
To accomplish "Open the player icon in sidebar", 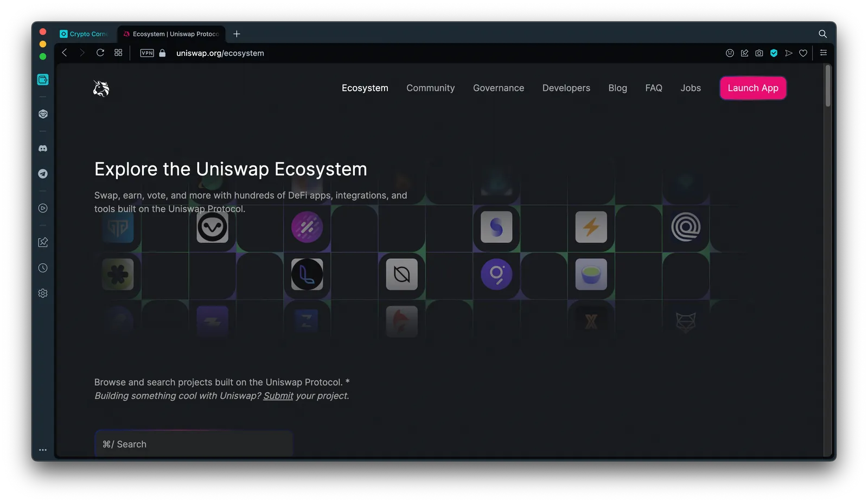I will 43,208.
